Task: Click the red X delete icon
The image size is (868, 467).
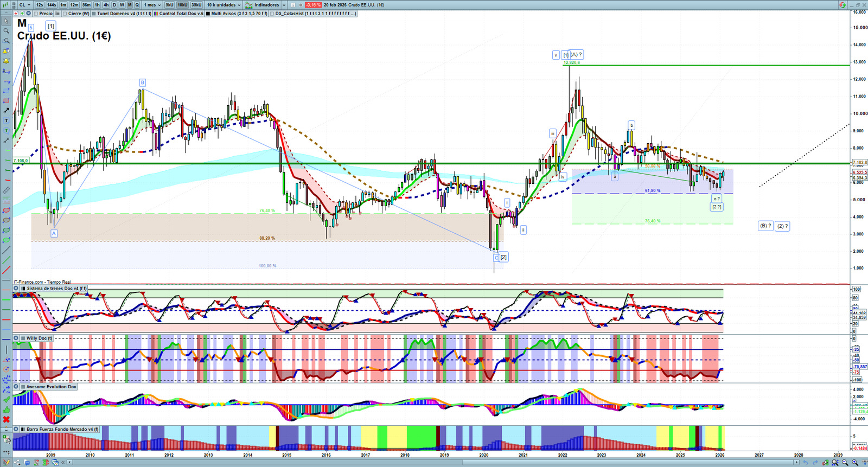Action: tap(6, 419)
